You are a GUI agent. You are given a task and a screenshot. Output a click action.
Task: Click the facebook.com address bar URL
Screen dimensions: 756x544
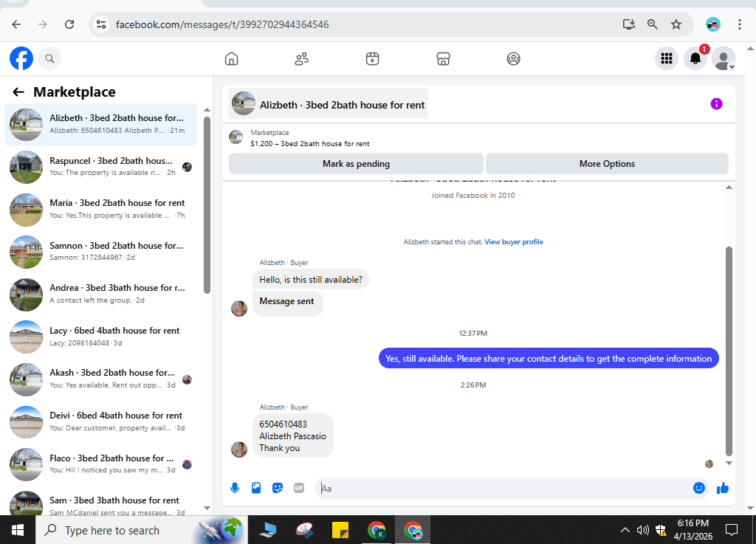(x=222, y=24)
